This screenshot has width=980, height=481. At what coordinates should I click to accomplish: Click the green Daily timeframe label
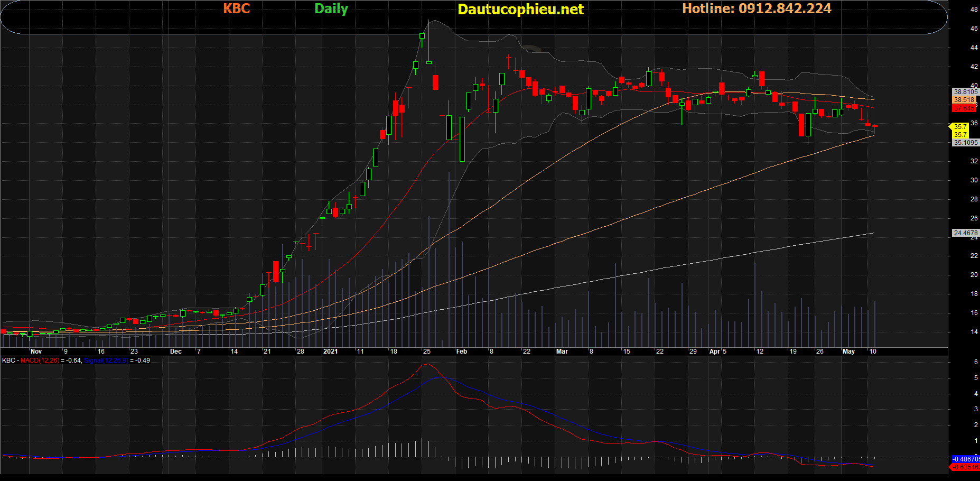click(331, 8)
